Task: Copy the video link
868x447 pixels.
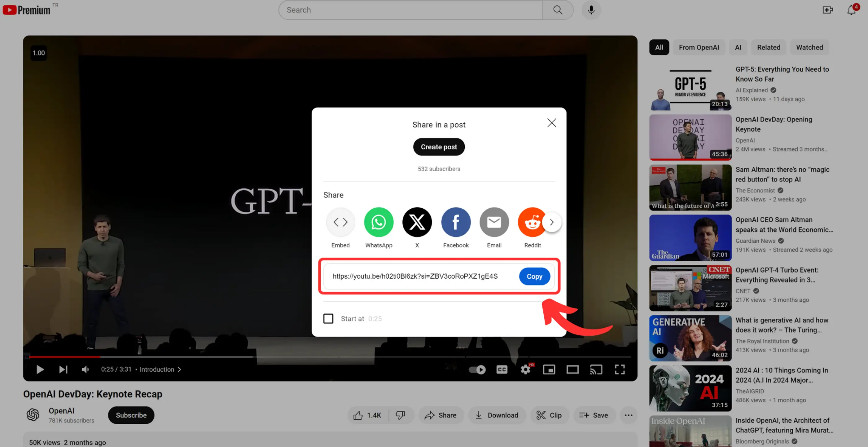Action: pyautogui.click(x=534, y=276)
